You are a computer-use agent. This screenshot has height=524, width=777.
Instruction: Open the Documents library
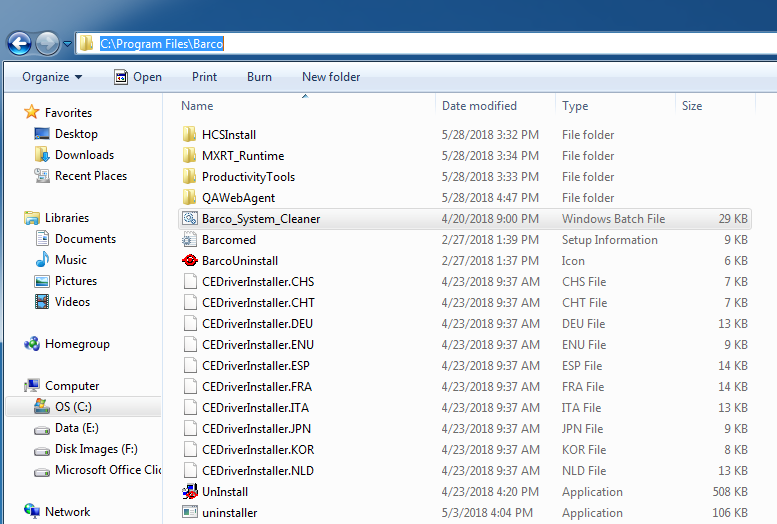tap(85, 239)
